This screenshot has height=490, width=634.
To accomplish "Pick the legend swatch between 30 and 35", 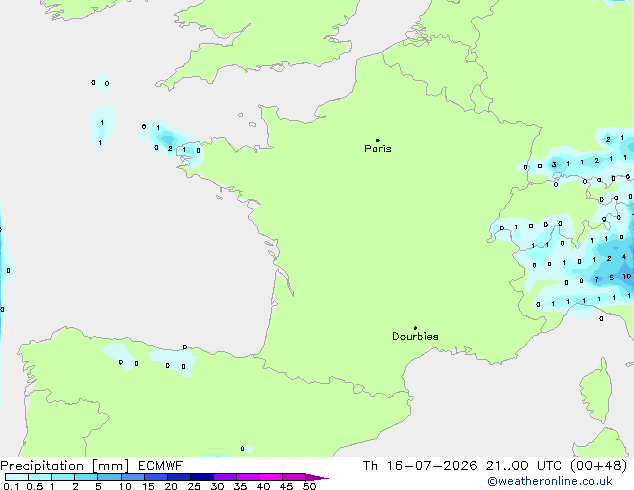I will coord(225,477).
